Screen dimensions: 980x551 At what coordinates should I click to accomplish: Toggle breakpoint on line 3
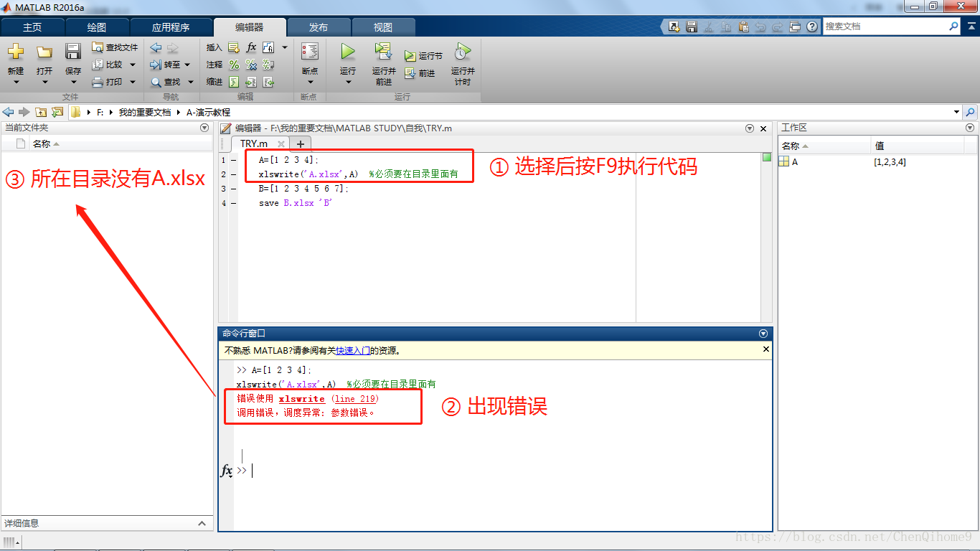point(234,189)
